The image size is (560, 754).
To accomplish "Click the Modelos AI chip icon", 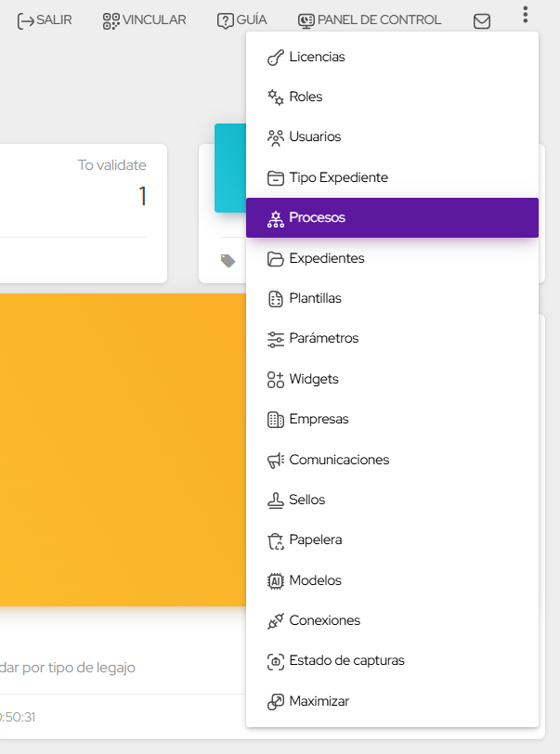I will pyautogui.click(x=275, y=581).
